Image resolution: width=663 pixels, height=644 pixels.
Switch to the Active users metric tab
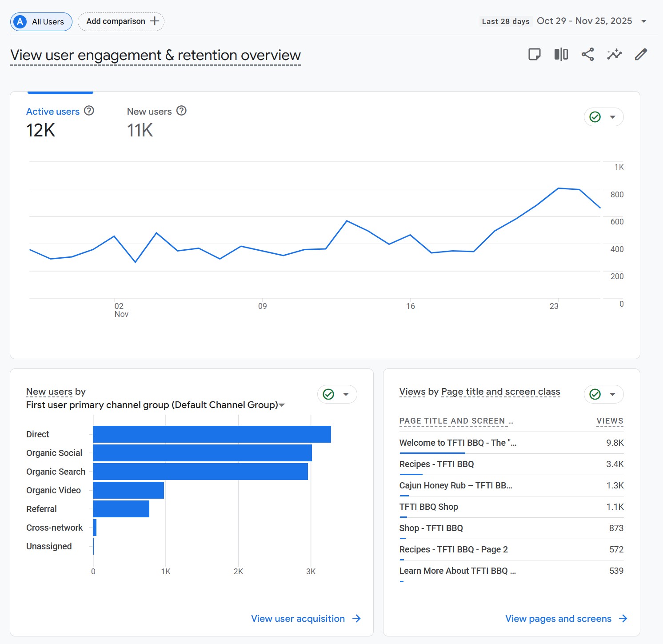[52, 111]
